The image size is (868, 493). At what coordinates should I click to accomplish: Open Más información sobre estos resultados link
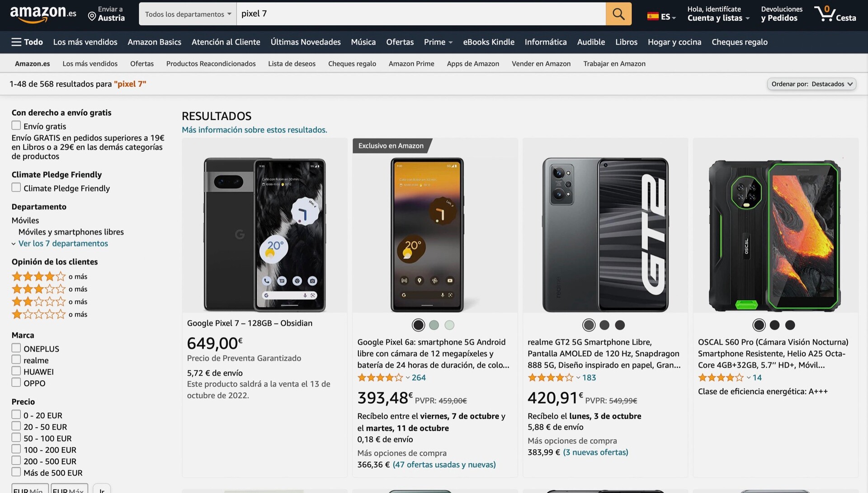pos(254,130)
